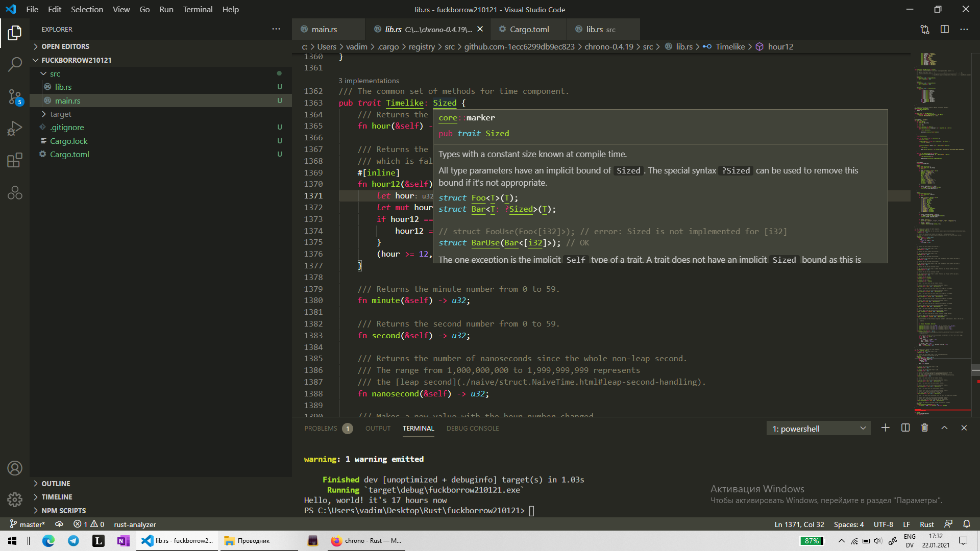This screenshot has height=551, width=980.
Task: Click the terminal prompt input area
Action: [x=531, y=511]
